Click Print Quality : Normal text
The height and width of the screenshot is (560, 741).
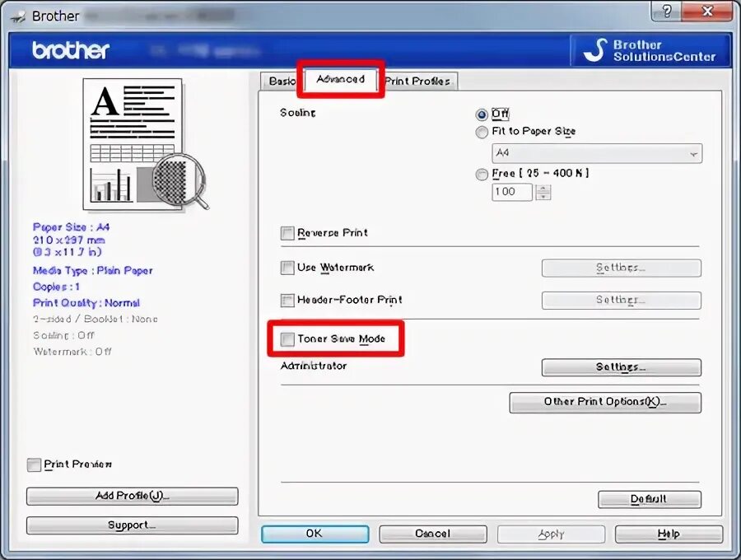point(86,303)
